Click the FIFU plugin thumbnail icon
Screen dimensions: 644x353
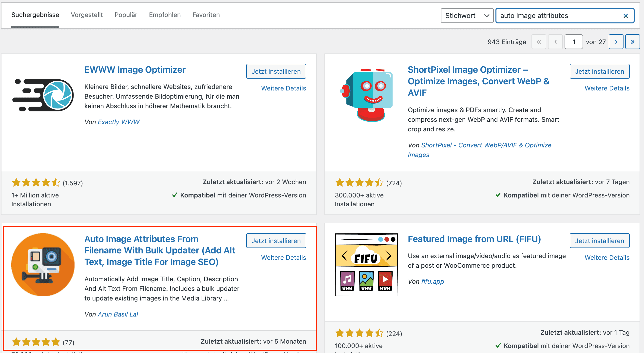[366, 264]
